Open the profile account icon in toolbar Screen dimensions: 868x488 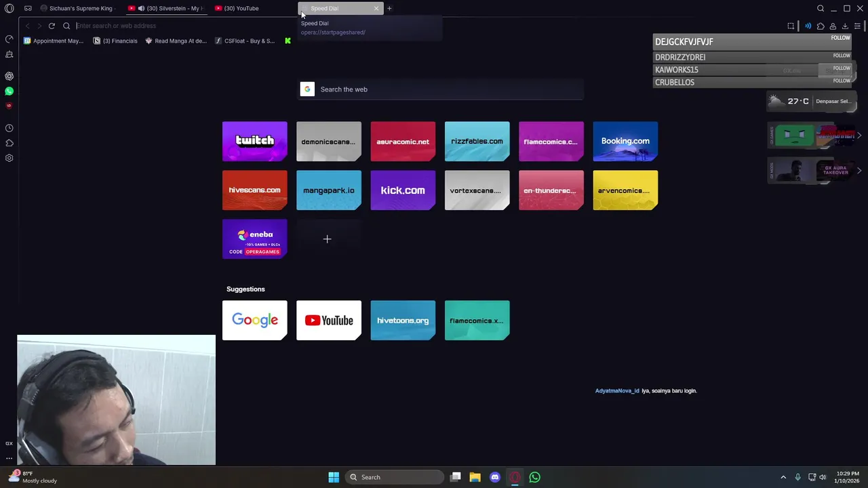pyautogui.click(x=833, y=26)
